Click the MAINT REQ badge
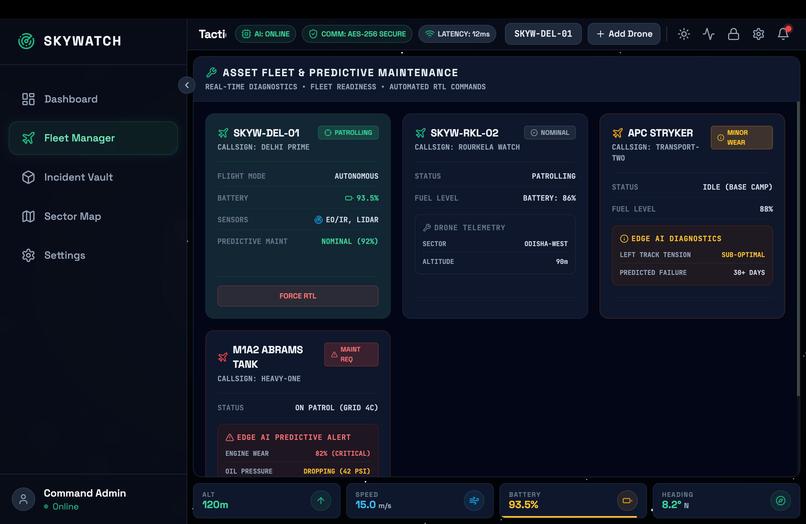This screenshot has width=806, height=524. pos(352,354)
